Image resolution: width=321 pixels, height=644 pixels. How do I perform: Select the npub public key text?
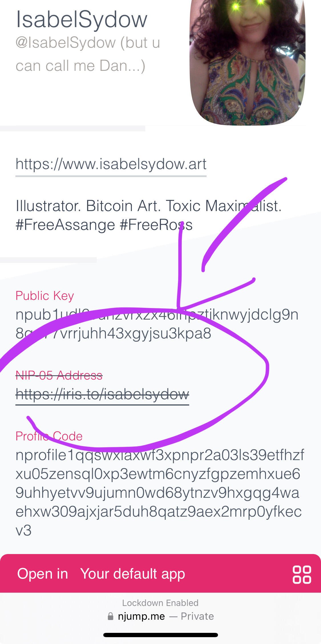[x=157, y=324]
